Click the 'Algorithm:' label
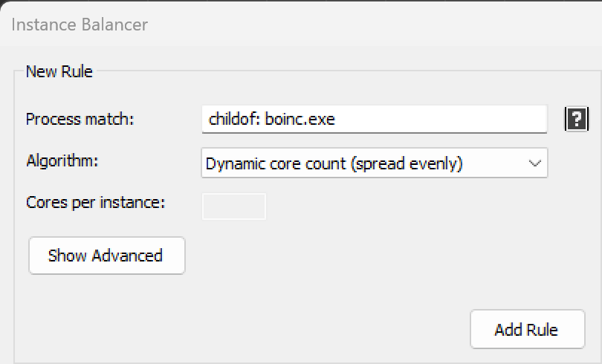 point(62,160)
